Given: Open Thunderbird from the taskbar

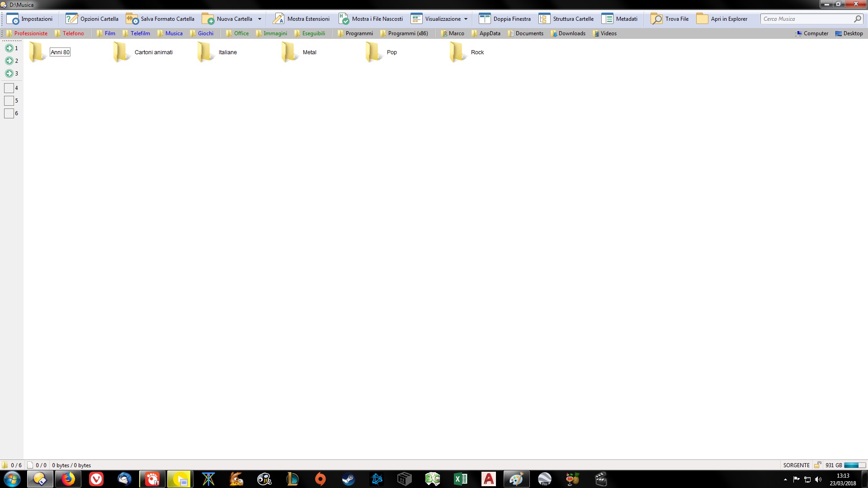Looking at the screenshot, I should (x=124, y=479).
